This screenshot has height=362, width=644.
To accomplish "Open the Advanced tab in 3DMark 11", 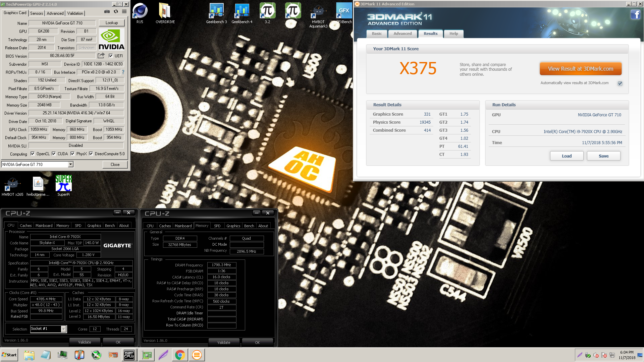I will coord(402,34).
